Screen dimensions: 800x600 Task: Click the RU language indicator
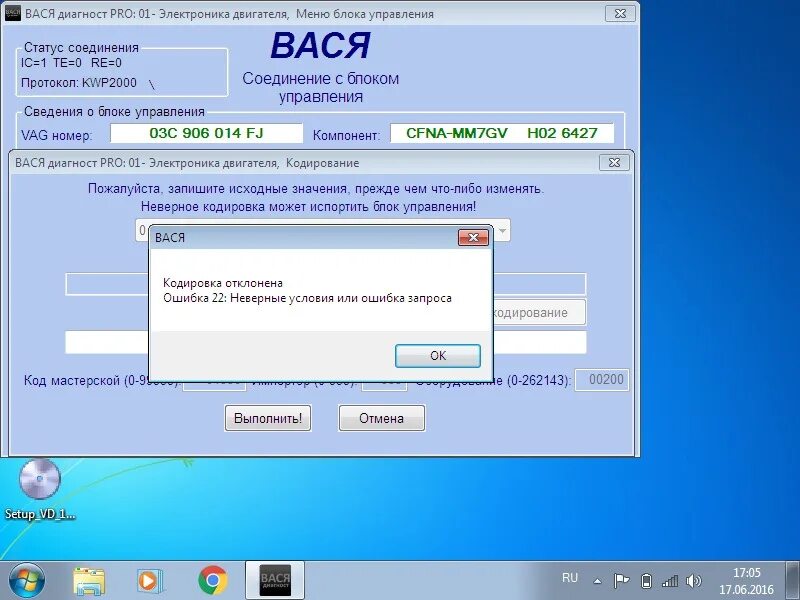[570, 578]
